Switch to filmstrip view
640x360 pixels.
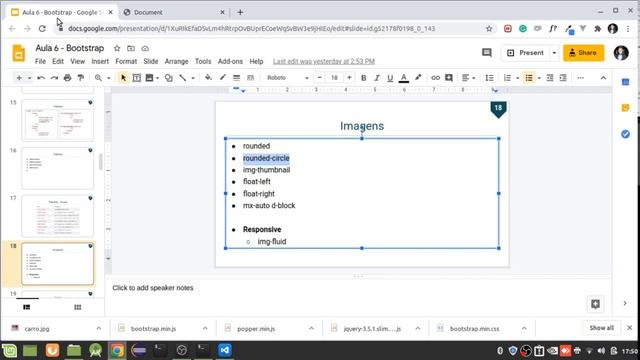click(x=27, y=307)
